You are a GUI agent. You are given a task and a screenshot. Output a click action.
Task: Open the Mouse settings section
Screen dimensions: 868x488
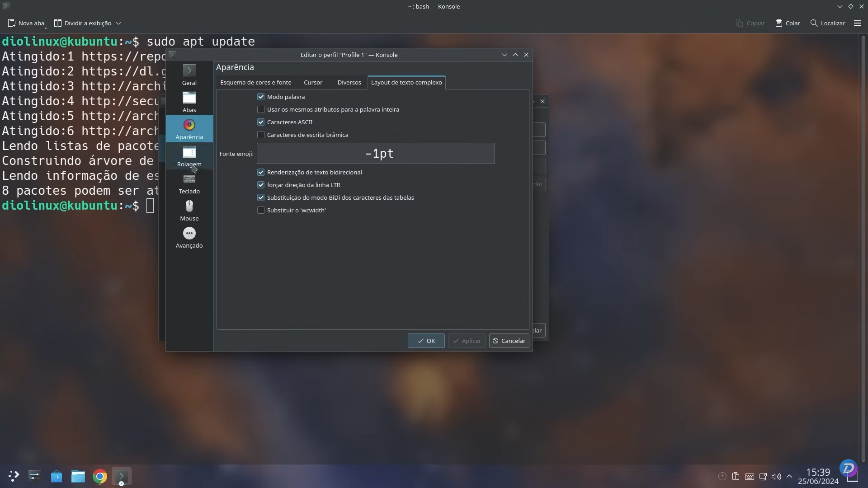click(189, 211)
